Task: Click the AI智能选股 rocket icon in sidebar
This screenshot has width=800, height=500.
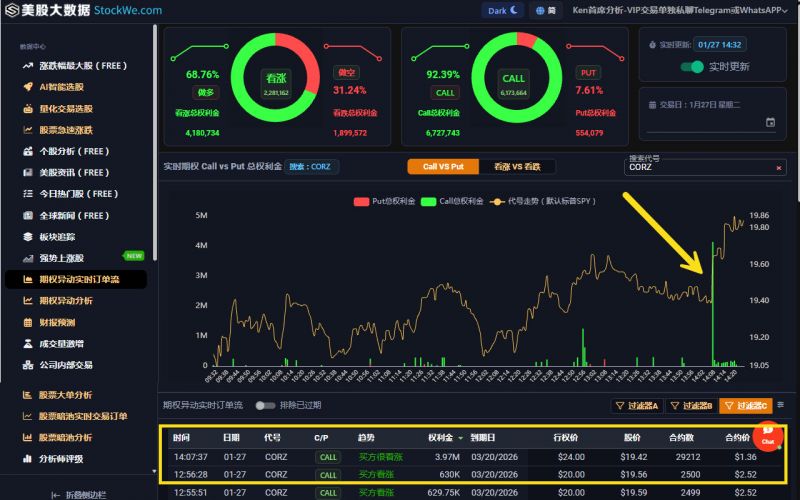Action: (x=29, y=87)
